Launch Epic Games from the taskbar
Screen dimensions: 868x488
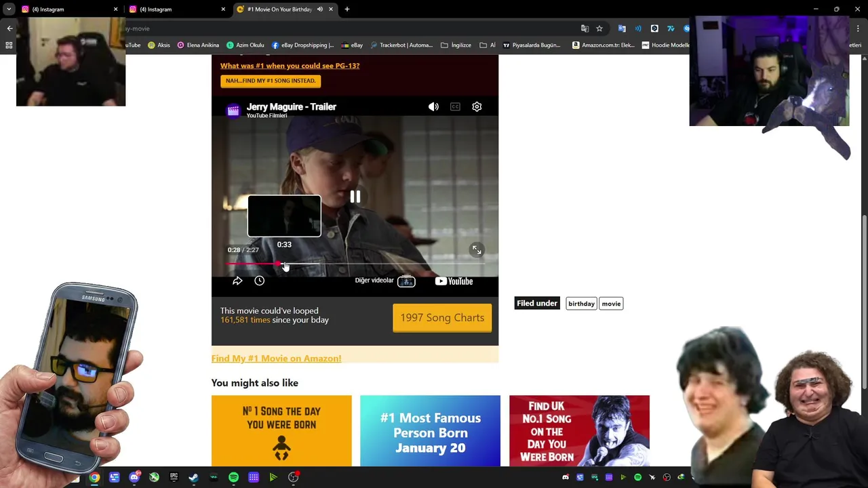pyautogui.click(x=174, y=477)
